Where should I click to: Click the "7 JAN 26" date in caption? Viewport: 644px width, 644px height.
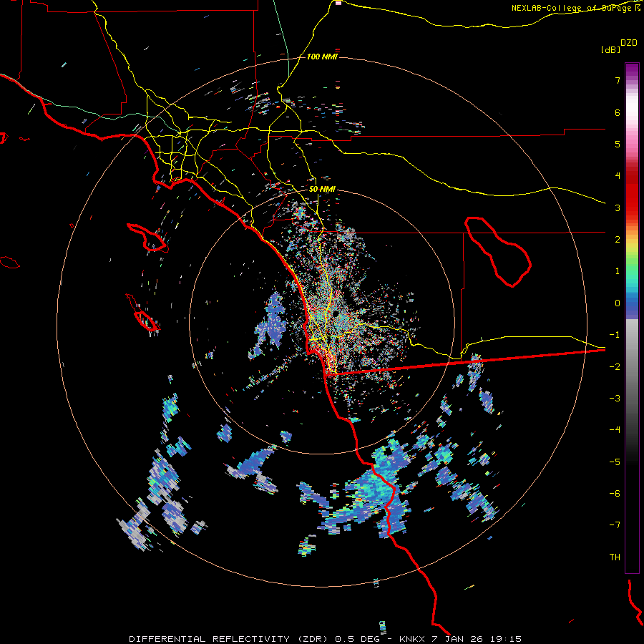click(459, 639)
